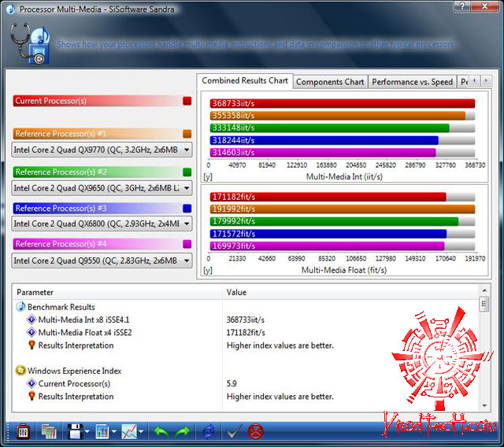
Task: Toggle Reference Processor(s) #1 orange checkbox
Action: (187, 134)
